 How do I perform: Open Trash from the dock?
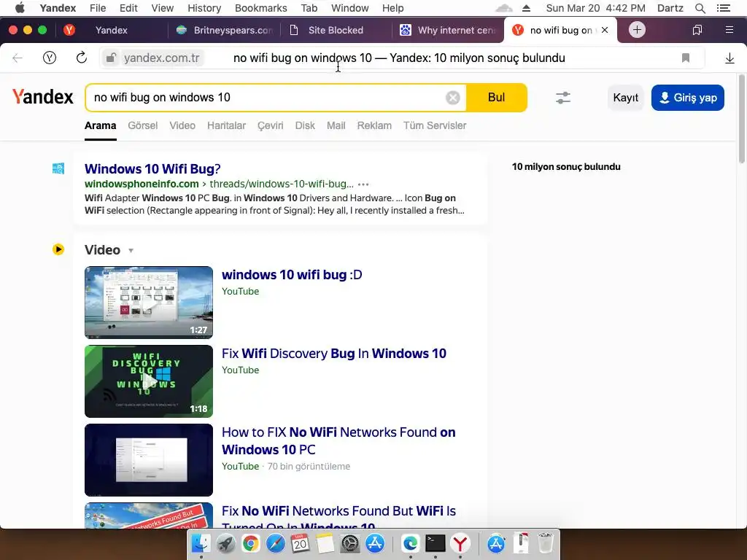coord(546,543)
